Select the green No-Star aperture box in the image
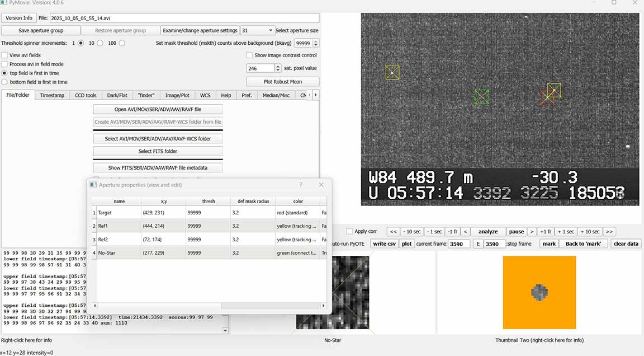 click(x=481, y=97)
